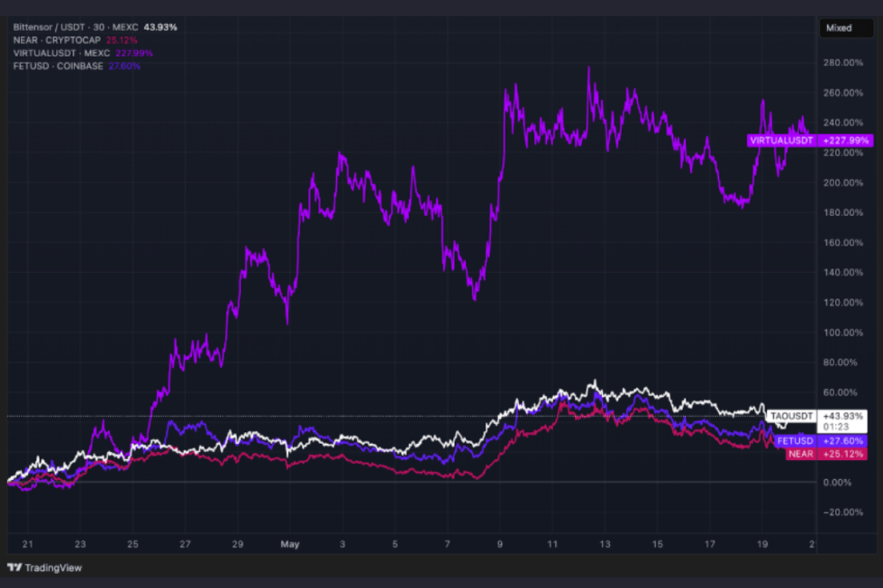This screenshot has height=588, width=883.
Task: Click the +43.93% value on the price axis
Action: pos(842,416)
